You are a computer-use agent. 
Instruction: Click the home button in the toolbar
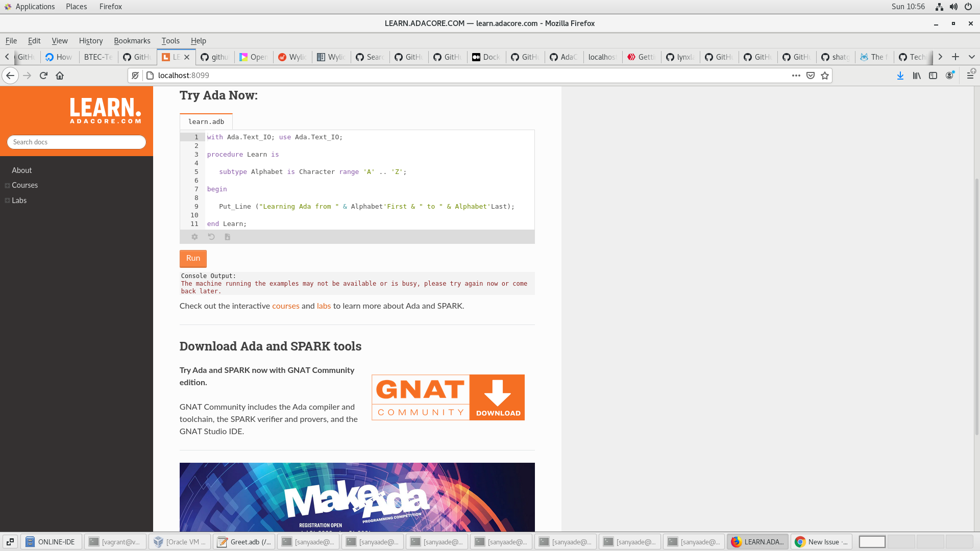tap(60, 75)
